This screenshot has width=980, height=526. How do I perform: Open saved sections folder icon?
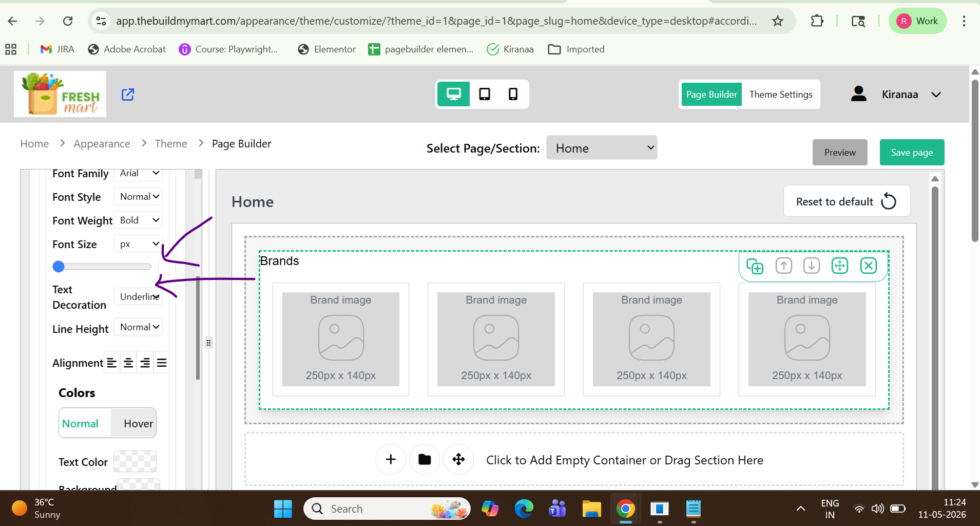[425, 459]
